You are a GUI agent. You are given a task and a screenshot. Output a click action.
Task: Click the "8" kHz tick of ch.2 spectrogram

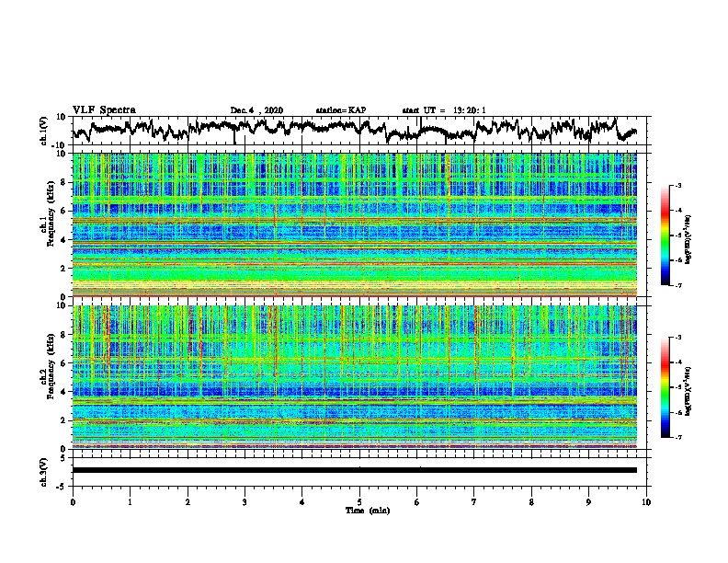tap(65, 335)
